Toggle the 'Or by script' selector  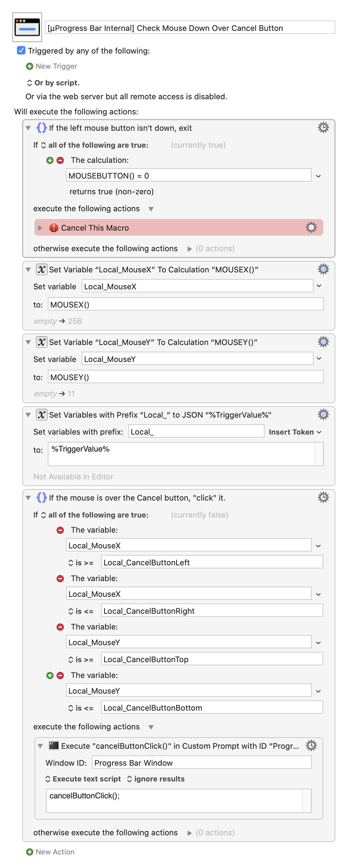pos(53,83)
